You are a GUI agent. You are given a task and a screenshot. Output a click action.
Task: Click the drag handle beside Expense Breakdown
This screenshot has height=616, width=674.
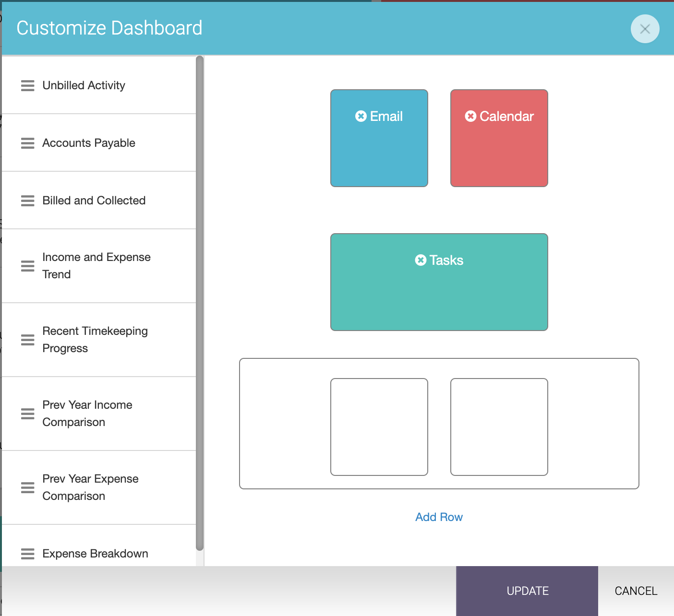point(28,554)
